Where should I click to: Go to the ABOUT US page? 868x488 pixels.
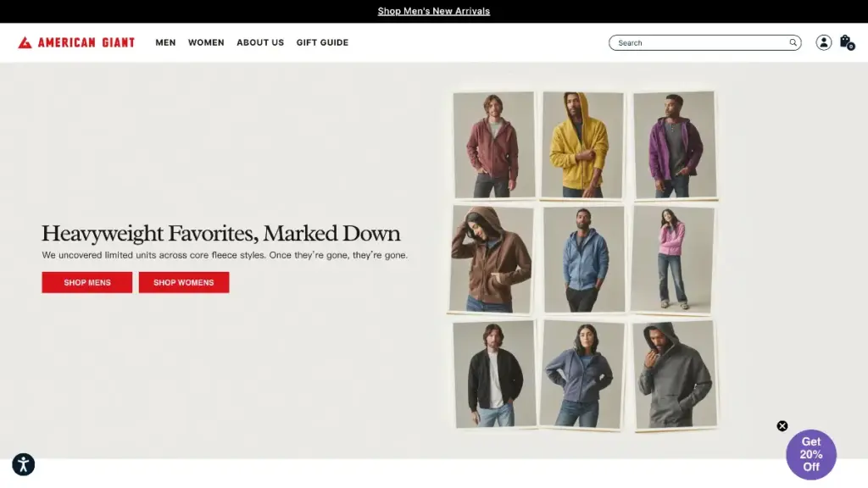tap(260, 42)
